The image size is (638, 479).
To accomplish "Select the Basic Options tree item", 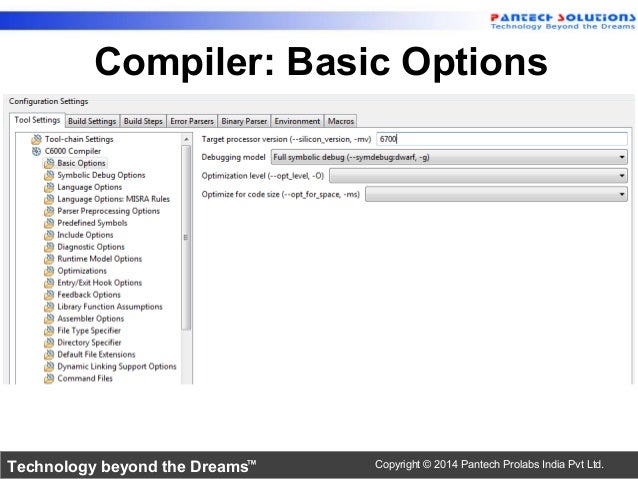I will (81, 163).
